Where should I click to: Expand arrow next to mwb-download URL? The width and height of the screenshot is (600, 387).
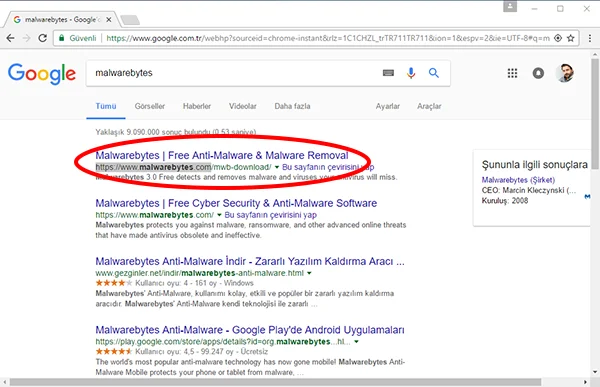click(277, 167)
